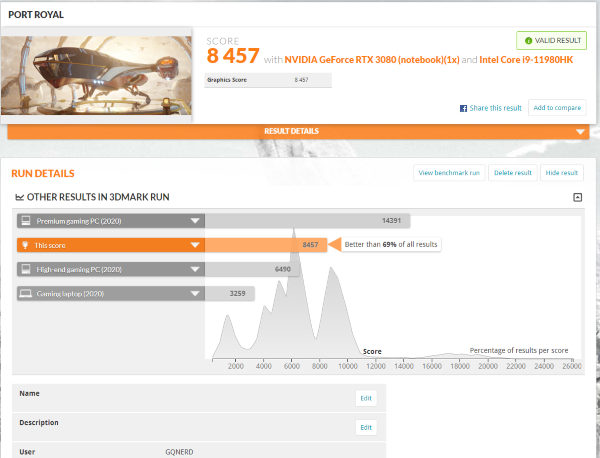Open the Premium gaming PC (2020) dropdown
600x458 pixels.
tap(111, 221)
